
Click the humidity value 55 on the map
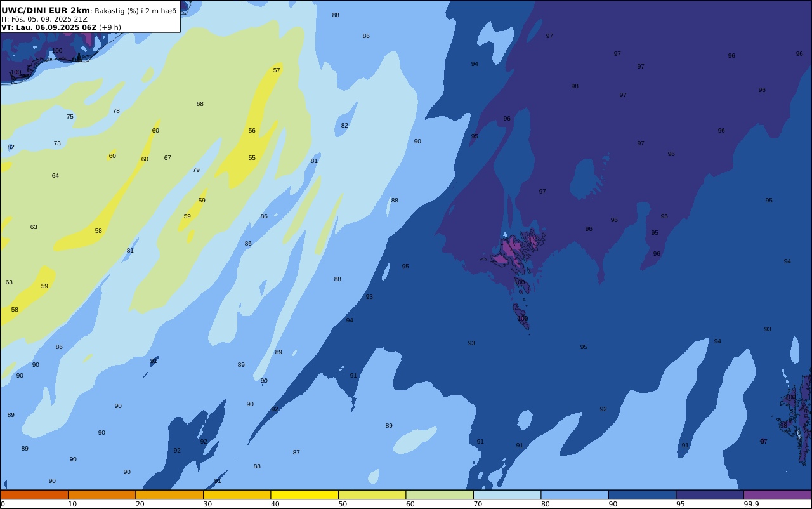pyautogui.click(x=252, y=158)
